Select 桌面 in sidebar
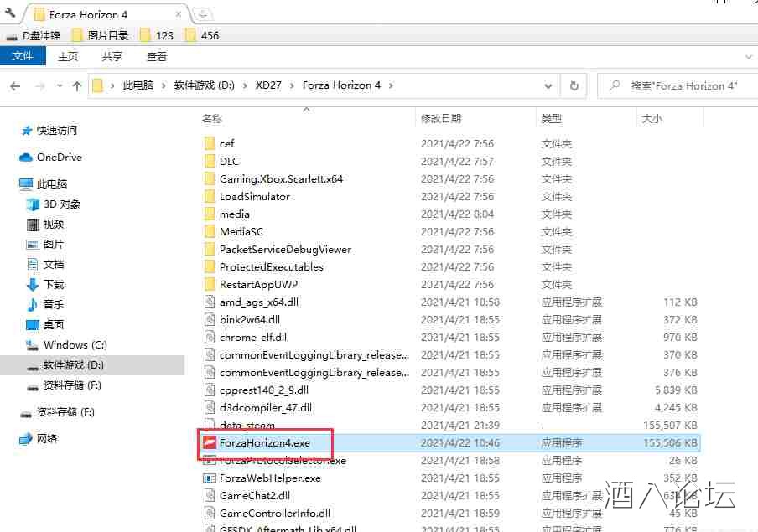The width and height of the screenshot is (758, 532). point(45,325)
